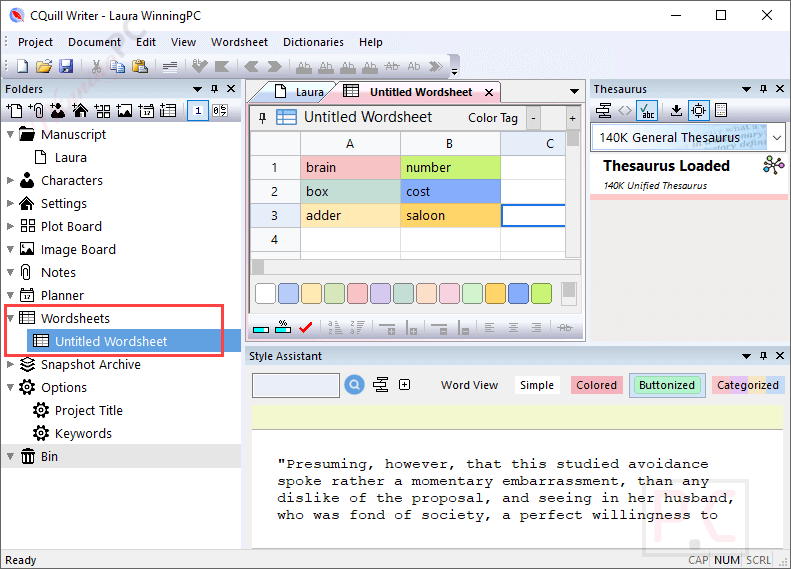
Task: Click the Style Assistant search input field
Action: (296, 385)
